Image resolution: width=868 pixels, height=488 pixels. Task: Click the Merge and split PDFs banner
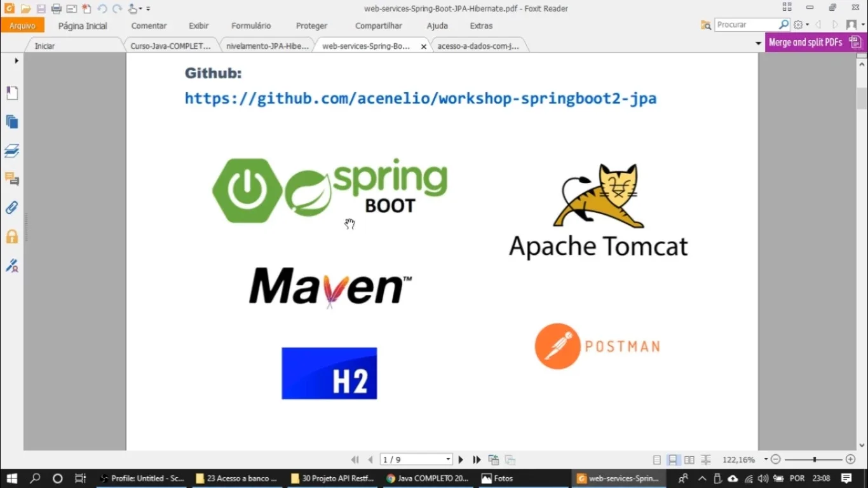(815, 43)
